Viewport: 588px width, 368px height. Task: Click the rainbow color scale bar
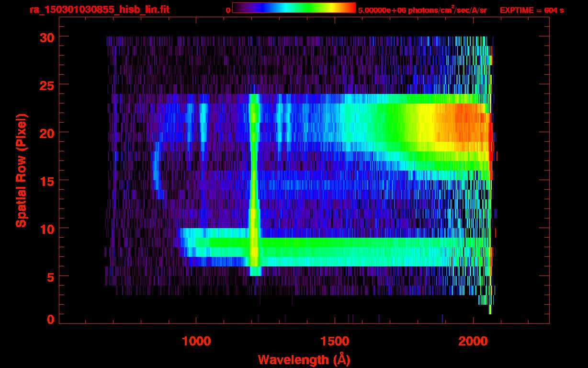[x=294, y=8]
